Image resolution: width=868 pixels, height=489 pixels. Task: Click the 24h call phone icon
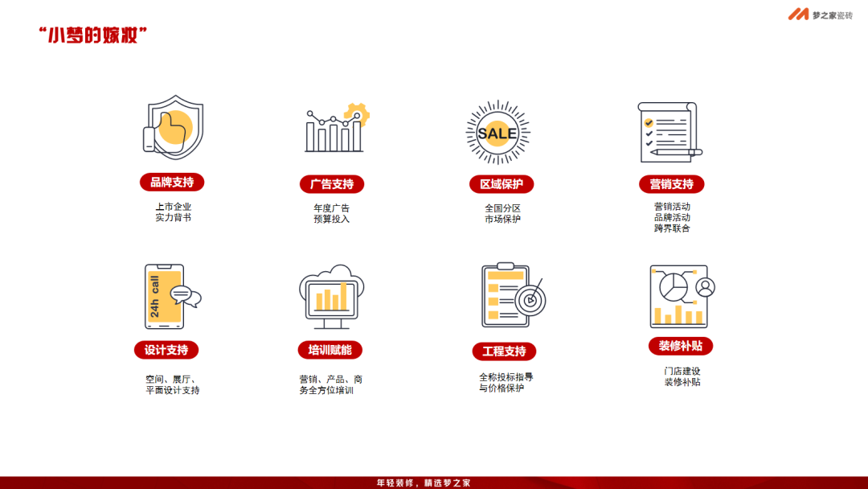click(169, 296)
